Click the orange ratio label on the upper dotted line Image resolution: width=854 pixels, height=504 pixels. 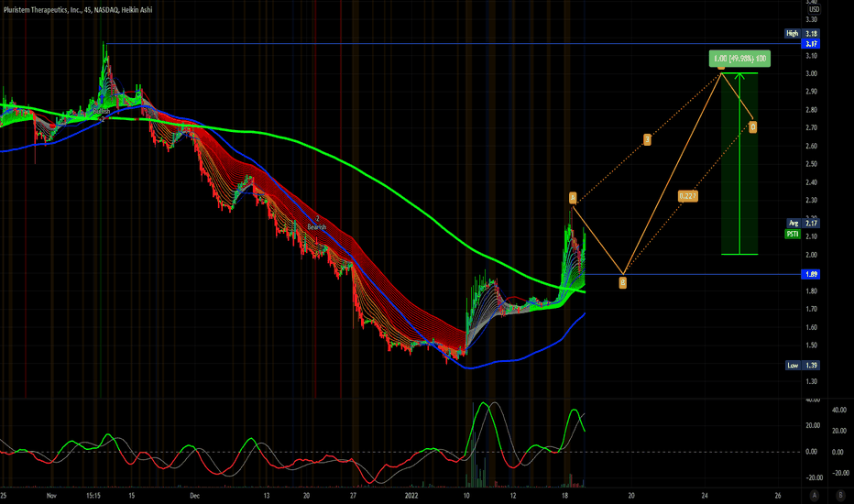(647, 139)
